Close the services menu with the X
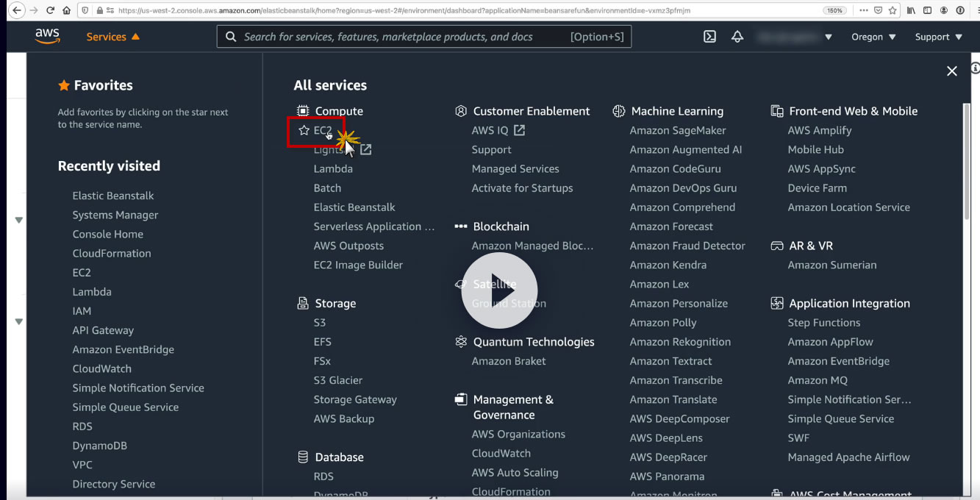Image resolution: width=980 pixels, height=500 pixels. click(x=952, y=71)
